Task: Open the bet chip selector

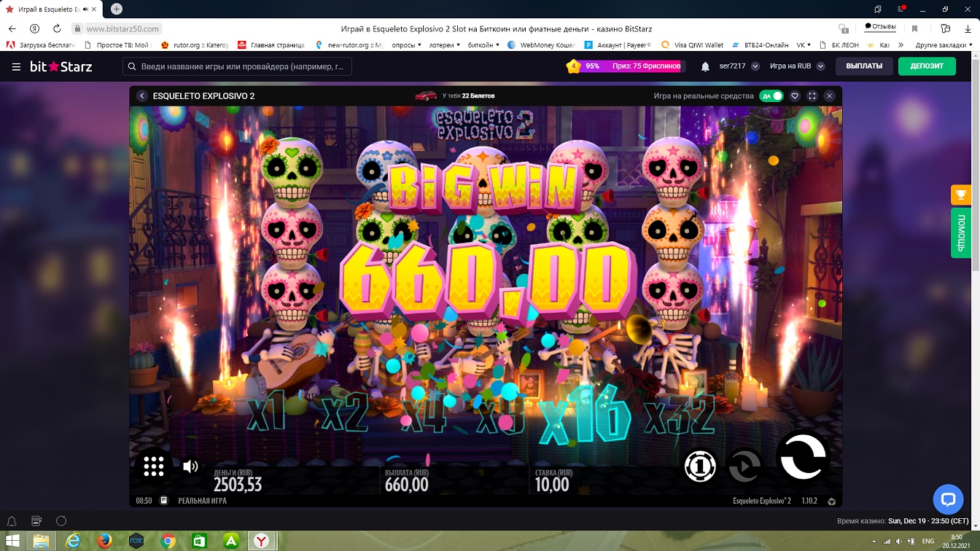Action: [700, 466]
